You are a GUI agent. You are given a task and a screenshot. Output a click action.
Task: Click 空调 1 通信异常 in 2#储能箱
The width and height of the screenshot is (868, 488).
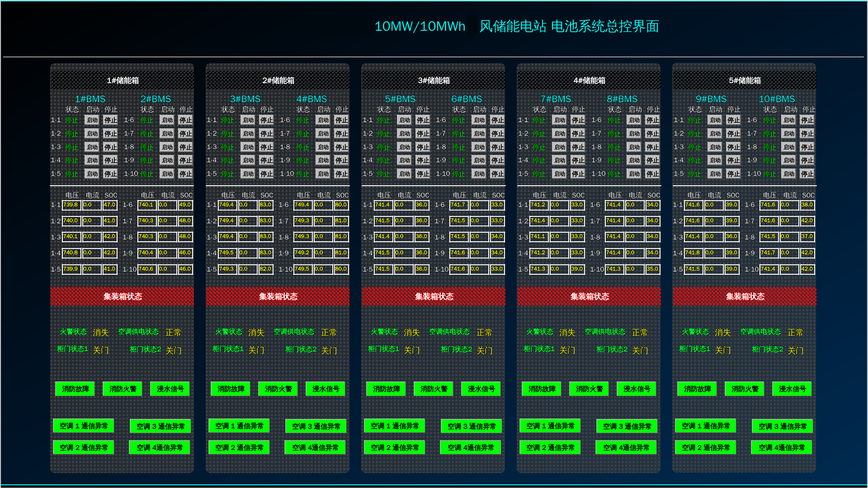tap(239, 426)
